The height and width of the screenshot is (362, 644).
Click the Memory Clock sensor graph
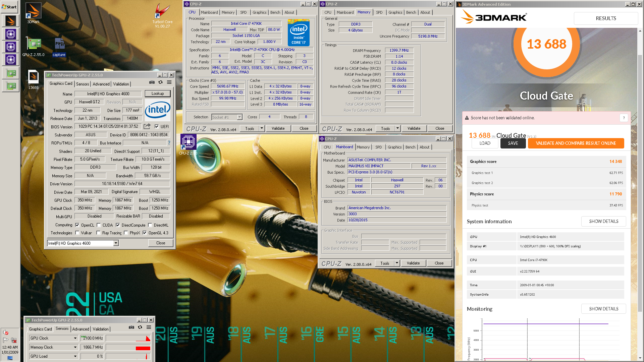pyautogui.click(x=128, y=347)
